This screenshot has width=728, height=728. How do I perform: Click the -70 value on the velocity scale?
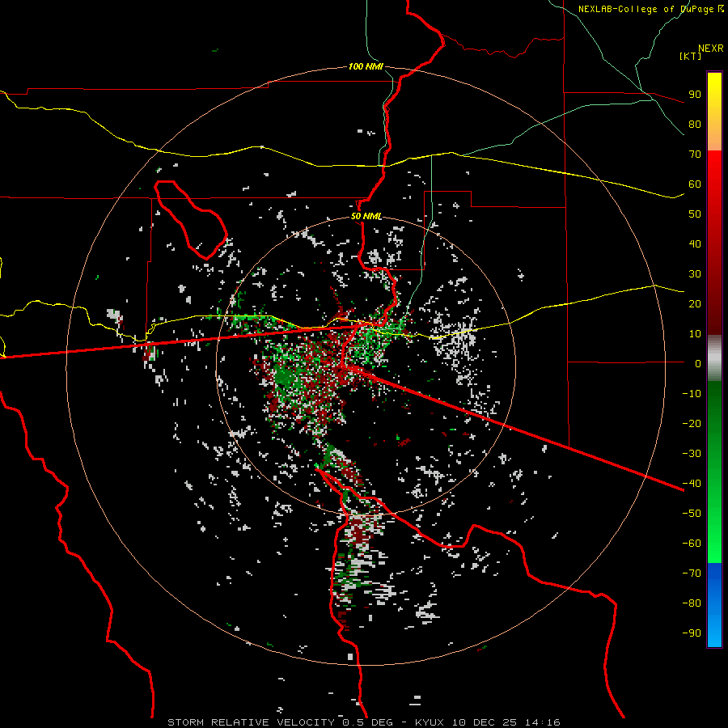click(x=692, y=574)
